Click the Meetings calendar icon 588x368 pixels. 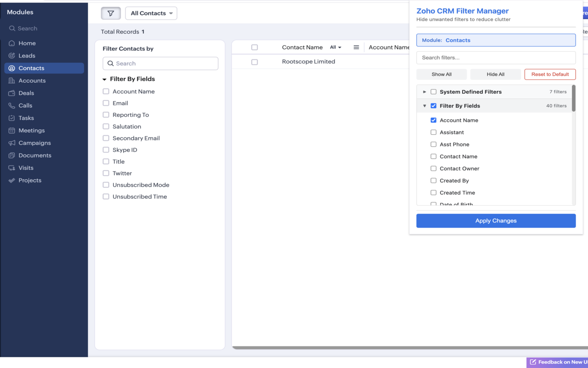(12, 131)
